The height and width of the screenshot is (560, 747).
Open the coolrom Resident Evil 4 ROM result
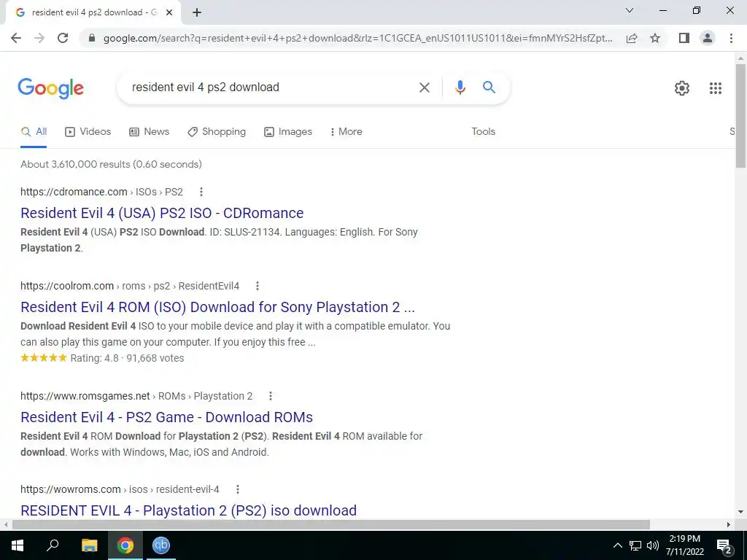coord(217,307)
